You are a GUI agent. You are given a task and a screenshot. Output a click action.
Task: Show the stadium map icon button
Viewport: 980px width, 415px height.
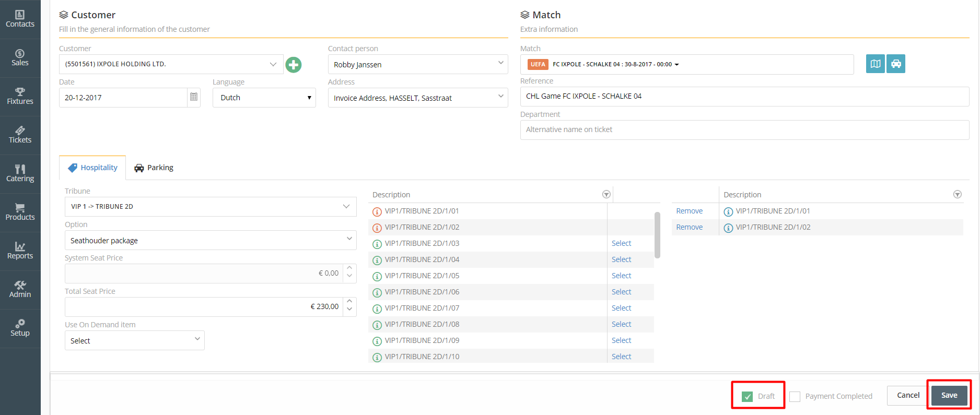pyautogui.click(x=875, y=64)
